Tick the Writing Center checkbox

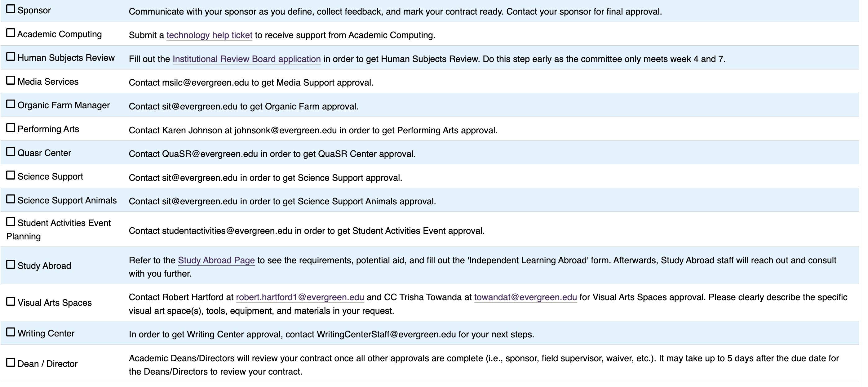[11, 332]
